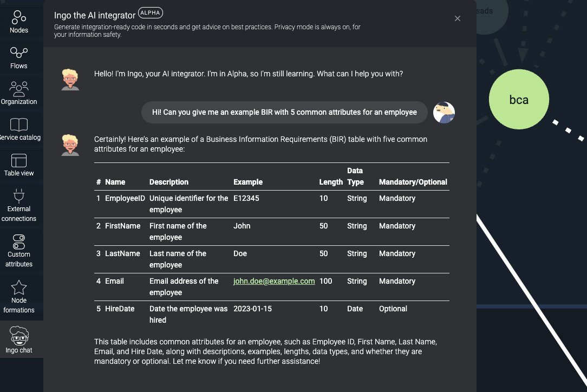Go to Organization section icon
This screenshot has width=587, height=392.
click(x=19, y=89)
